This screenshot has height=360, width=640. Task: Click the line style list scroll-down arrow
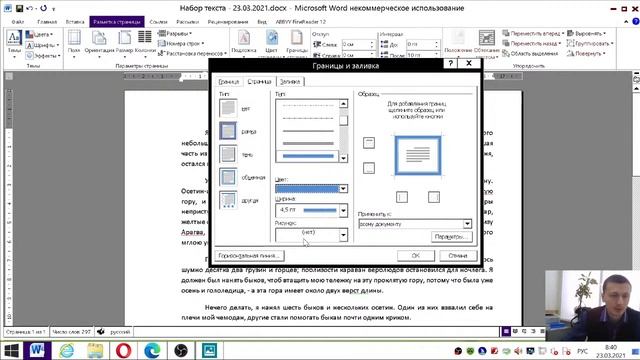(343, 158)
